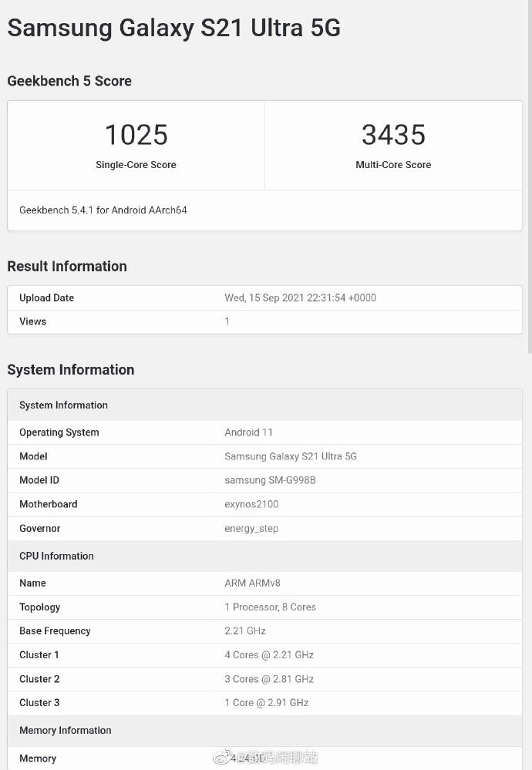The width and height of the screenshot is (532, 770).
Task: Click the 1025 single-core score value
Action: (x=136, y=135)
